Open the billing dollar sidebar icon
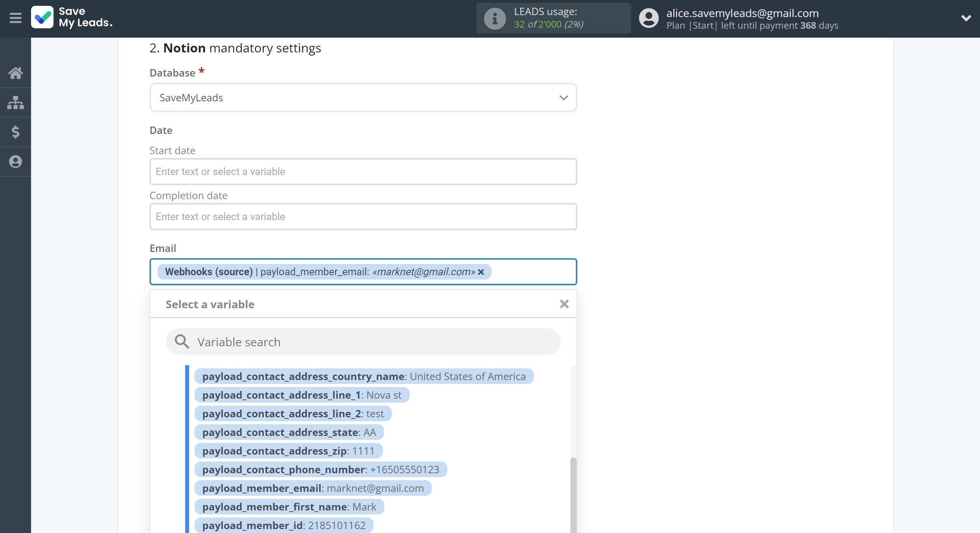Screen dimensions: 980x533 16,132
